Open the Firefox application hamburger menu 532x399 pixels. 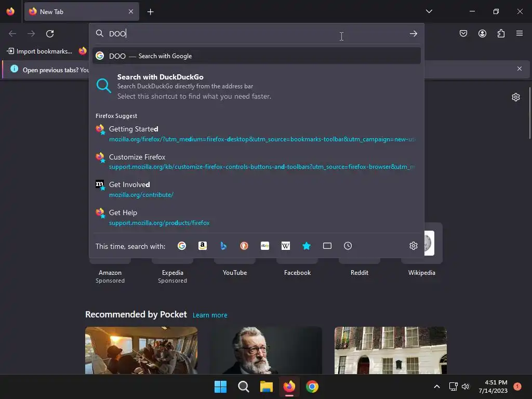point(520,33)
